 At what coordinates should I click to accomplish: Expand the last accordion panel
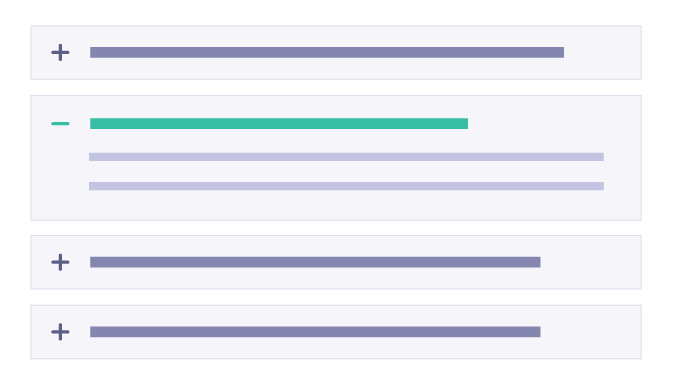336,332
